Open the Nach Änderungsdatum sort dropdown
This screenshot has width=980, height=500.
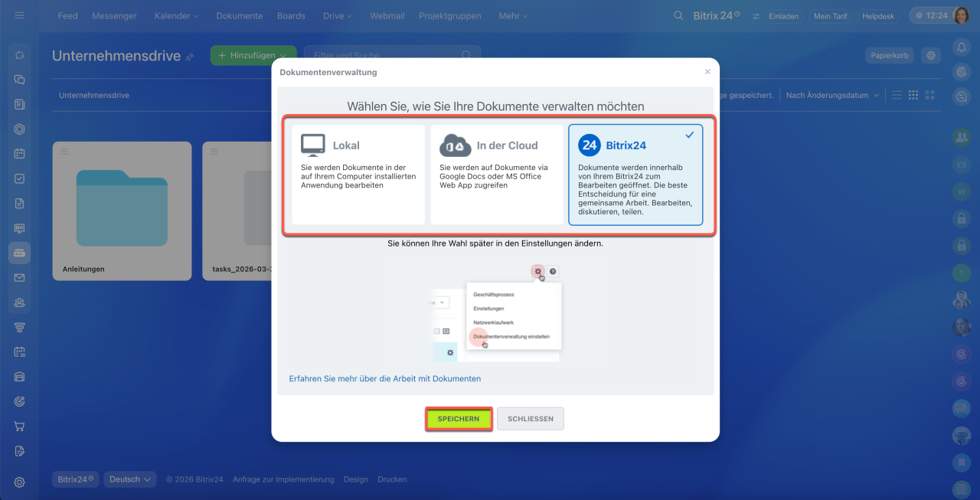click(x=832, y=95)
